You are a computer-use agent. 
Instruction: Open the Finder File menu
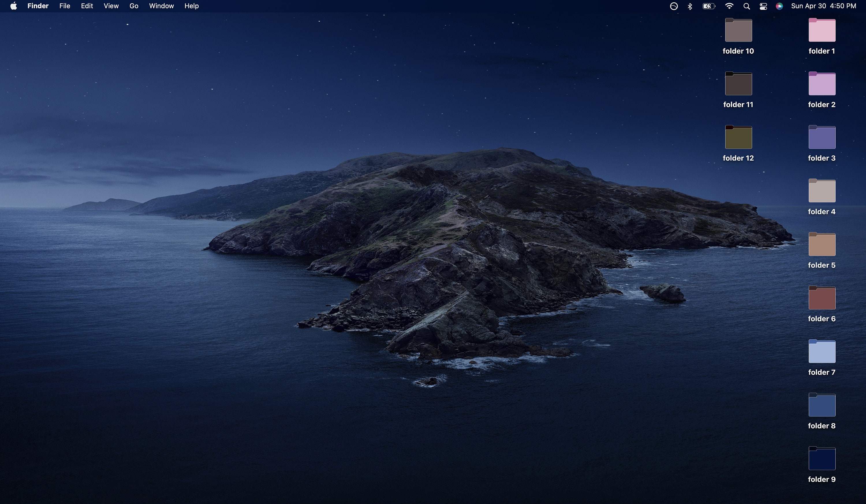(x=65, y=6)
